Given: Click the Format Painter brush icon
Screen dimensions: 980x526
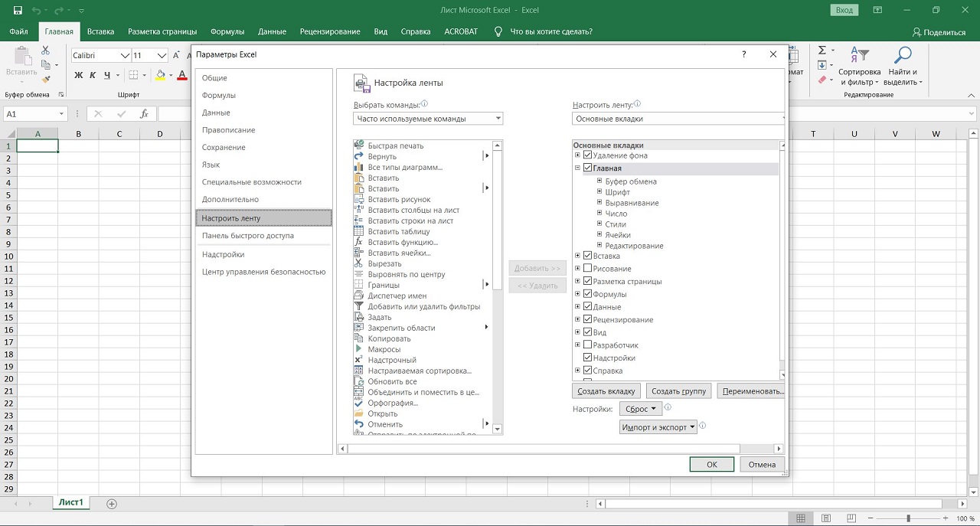Looking at the screenshot, I should point(45,79).
